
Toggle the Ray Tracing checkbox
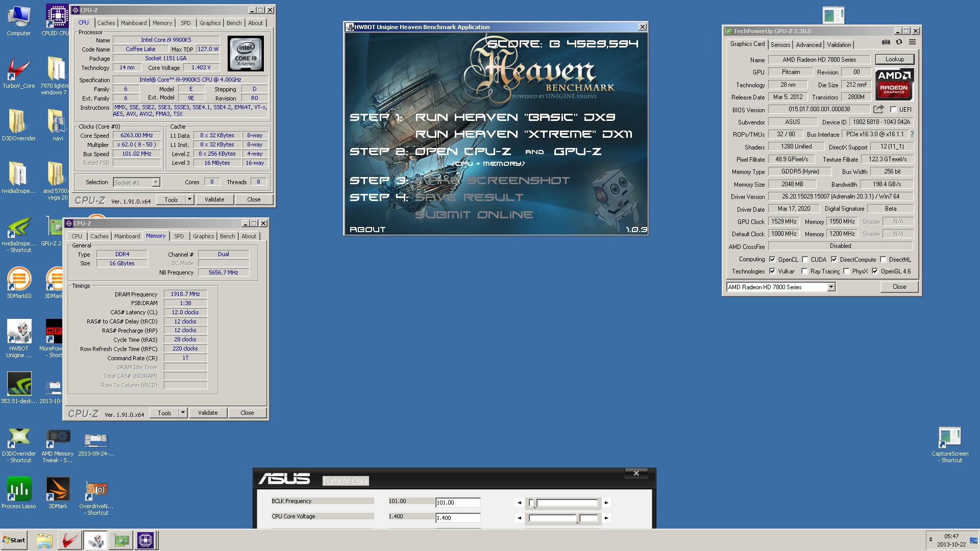point(805,271)
